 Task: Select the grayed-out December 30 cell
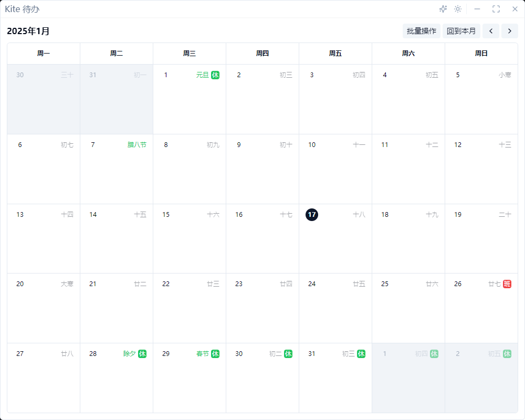pyautogui.click(x=44, y=100)
